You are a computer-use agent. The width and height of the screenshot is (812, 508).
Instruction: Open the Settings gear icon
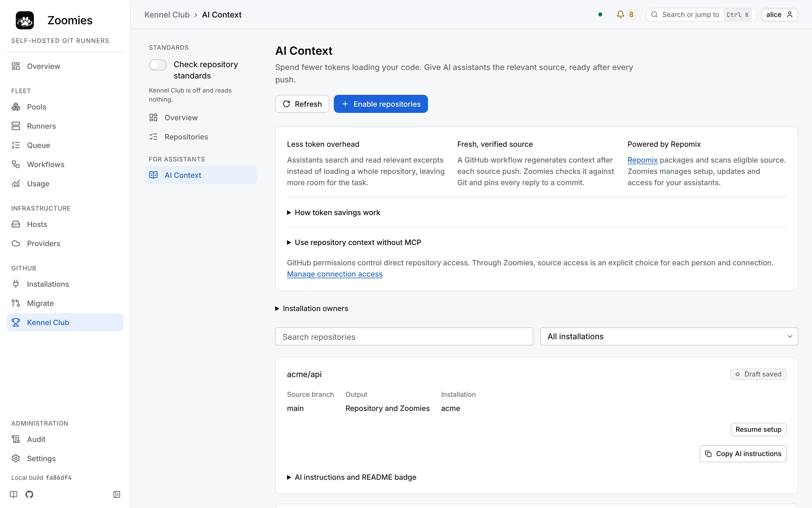click(16, 458)
